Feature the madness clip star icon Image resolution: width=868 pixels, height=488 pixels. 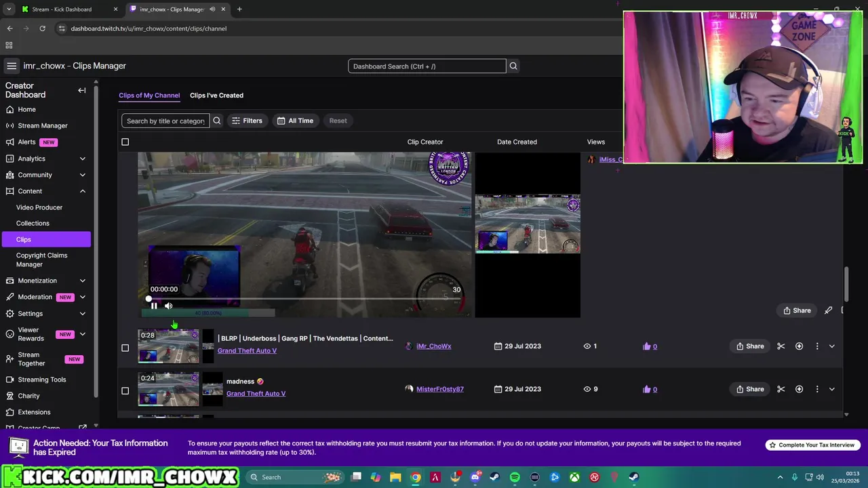point(799,389)
